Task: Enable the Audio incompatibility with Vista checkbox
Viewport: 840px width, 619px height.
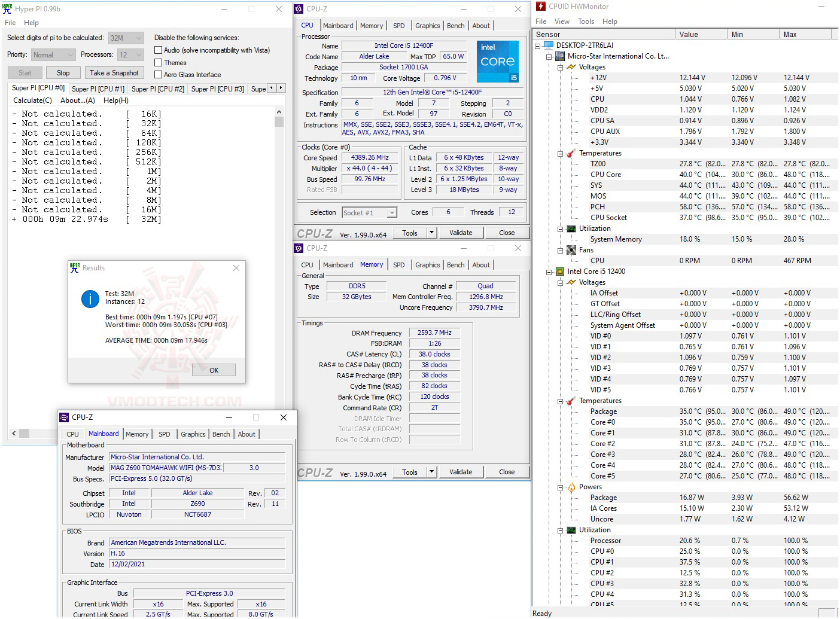Action: pyautogui.click(x=159, y=50)
